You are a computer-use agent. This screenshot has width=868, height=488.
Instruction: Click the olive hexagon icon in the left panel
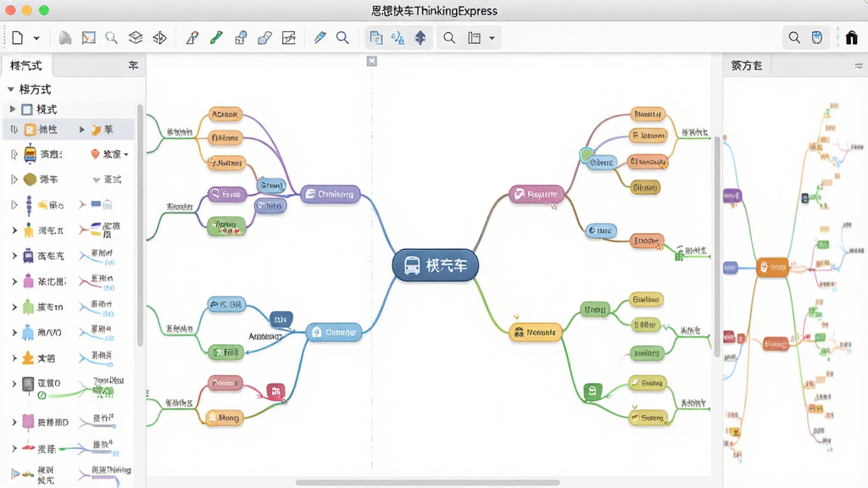pyautogui.click(x=30, y=180)
